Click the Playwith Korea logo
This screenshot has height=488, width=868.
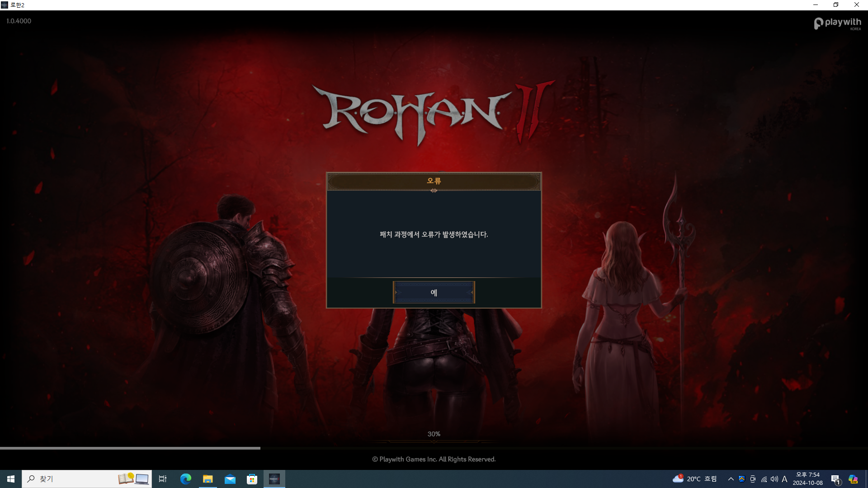pos(838,23)
